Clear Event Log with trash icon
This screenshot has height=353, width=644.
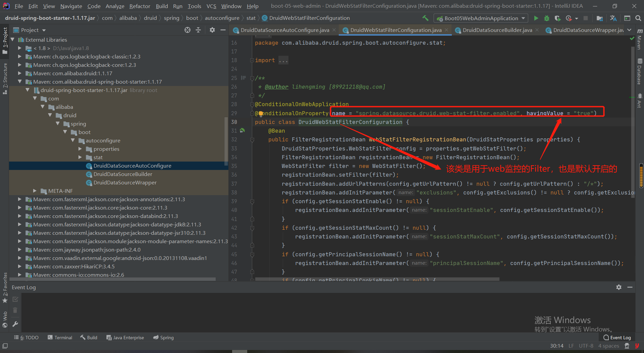pyautogui.click(x=15, y=310)
